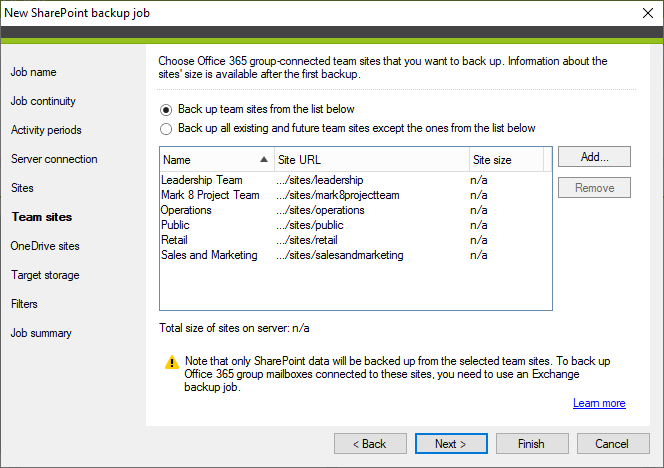The image size is (664, 468).
Task: Open the Job name step
Action: (x=33, y=72)
